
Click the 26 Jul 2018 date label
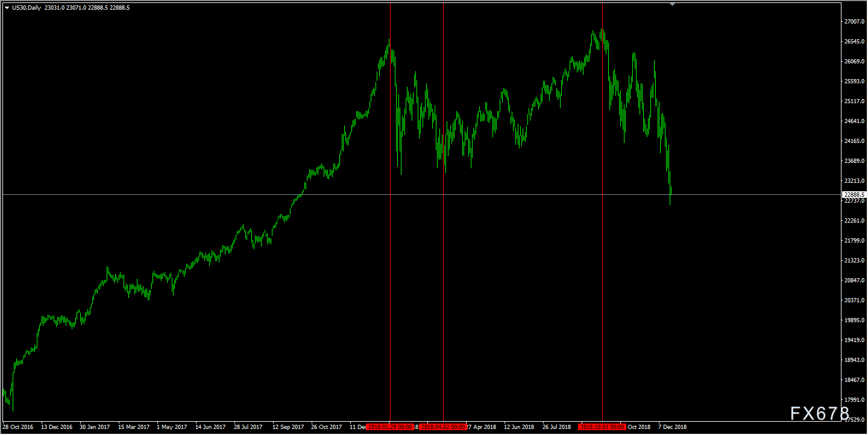click(557, 427)
